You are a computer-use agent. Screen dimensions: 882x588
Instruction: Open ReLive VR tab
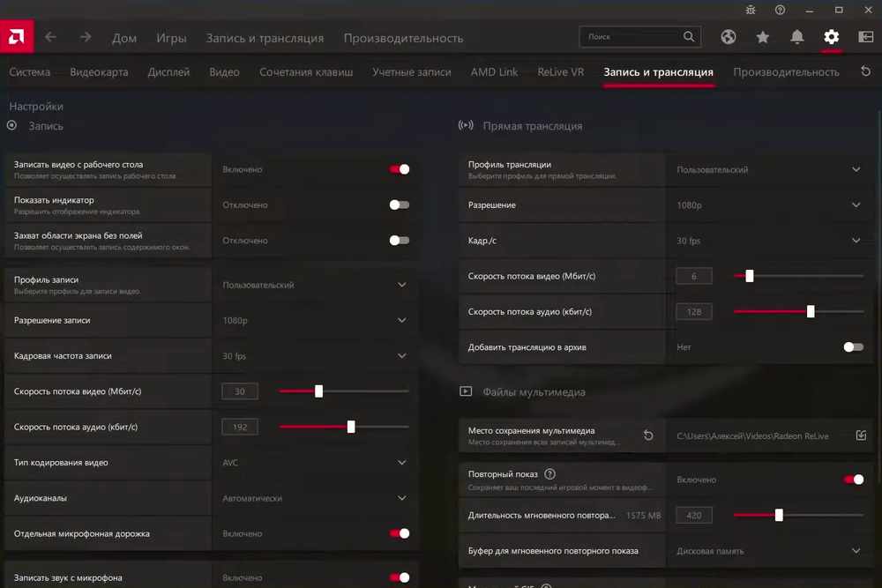point(561,72)
